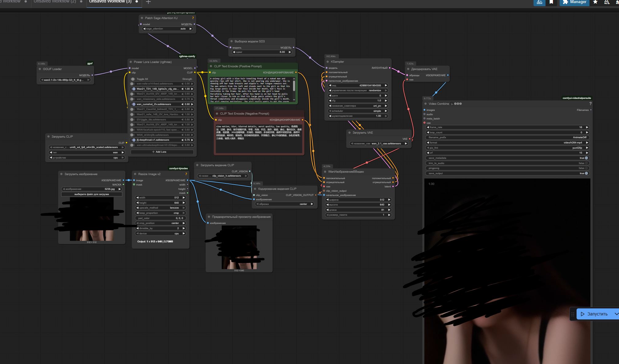Enable the pingpong toggle

coord(586,168)
